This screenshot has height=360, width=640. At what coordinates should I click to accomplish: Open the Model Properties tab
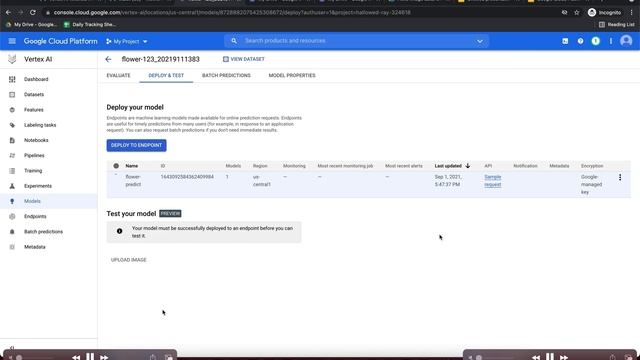pyautogui.click(x=292, y=76)
